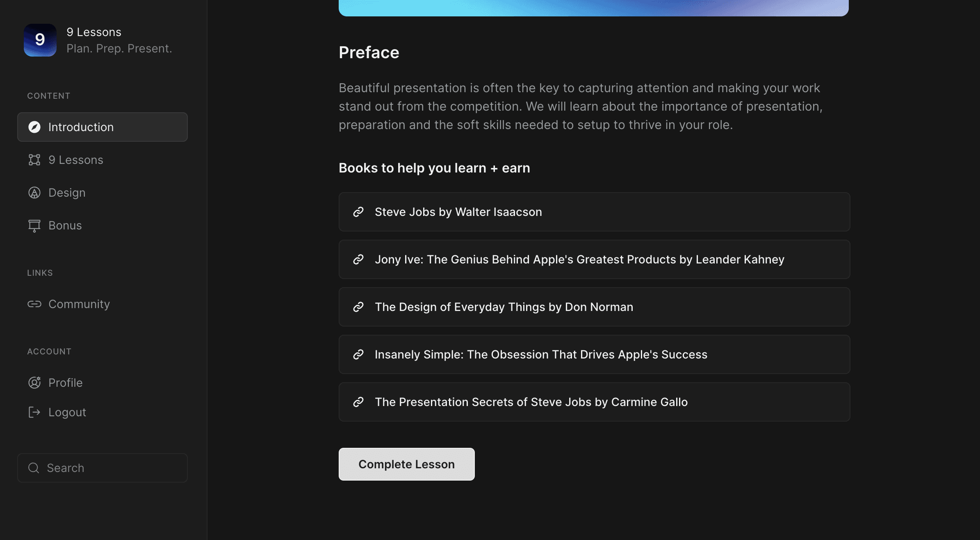The width and height of the screenshot is (980, 540).
Task: Click the magnifier icon in Search
Action: point(34,468)
